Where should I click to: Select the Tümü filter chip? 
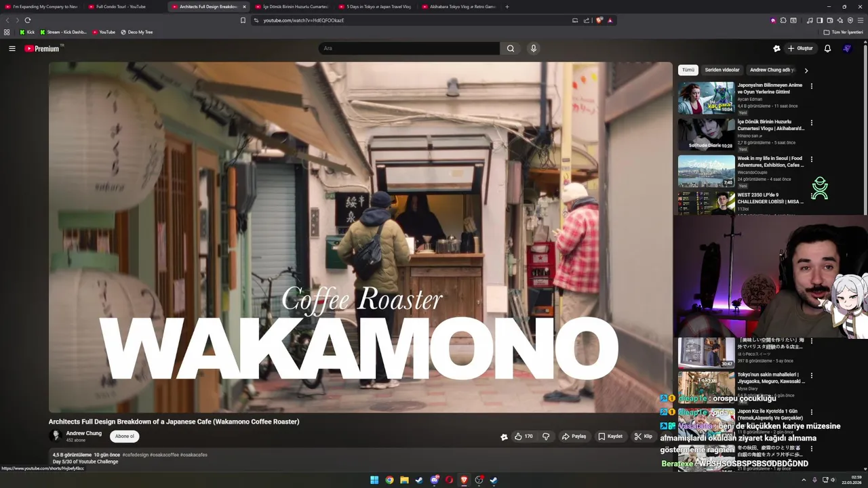click(x=688, y=70)
